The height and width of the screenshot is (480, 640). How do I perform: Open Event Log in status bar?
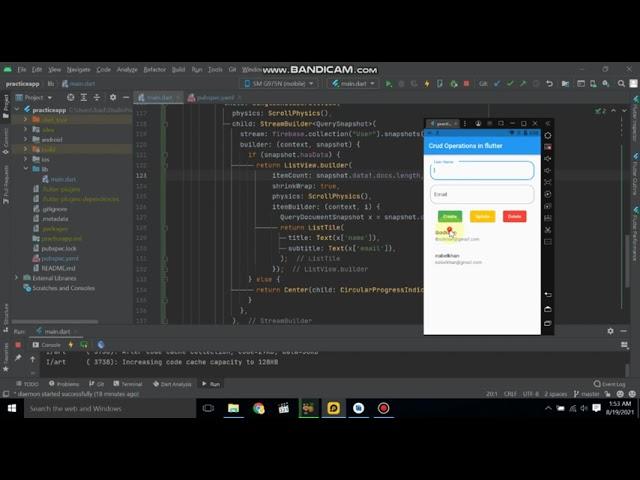[609, 384]
